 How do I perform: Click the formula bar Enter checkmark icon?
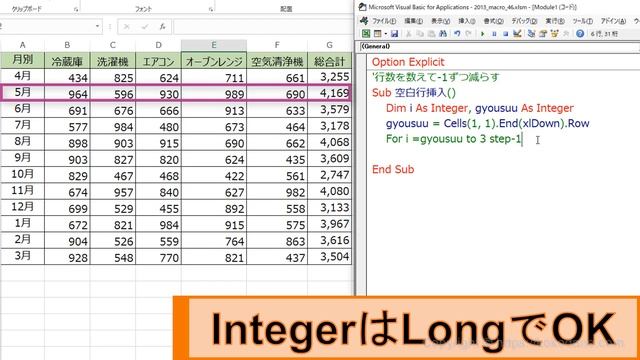144,27
